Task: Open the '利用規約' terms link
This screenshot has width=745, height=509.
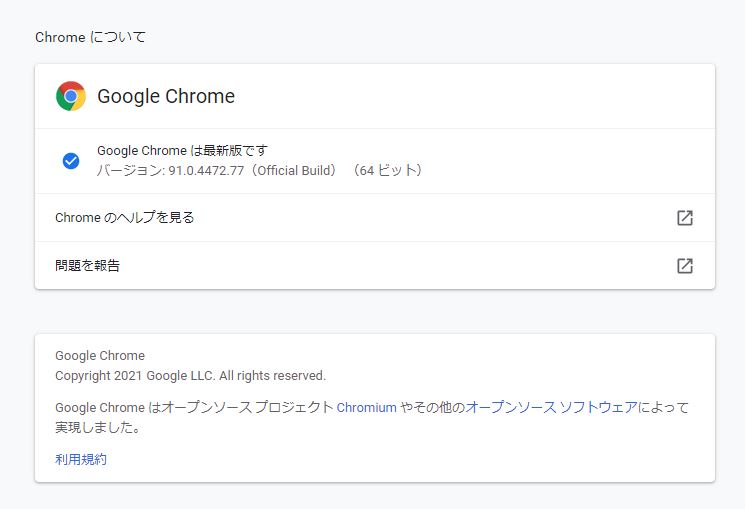Action: [81, 460]
